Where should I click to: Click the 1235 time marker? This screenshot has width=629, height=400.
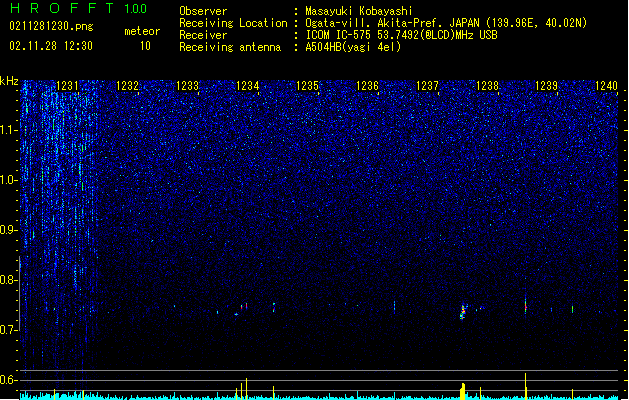pyautogui.click(x=307, y=86)
